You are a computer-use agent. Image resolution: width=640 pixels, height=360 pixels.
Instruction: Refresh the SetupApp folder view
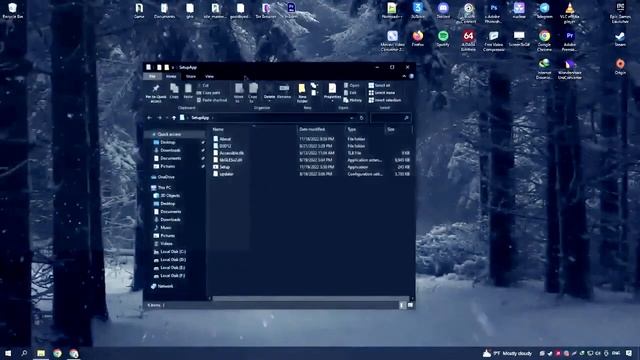point(361,118)
